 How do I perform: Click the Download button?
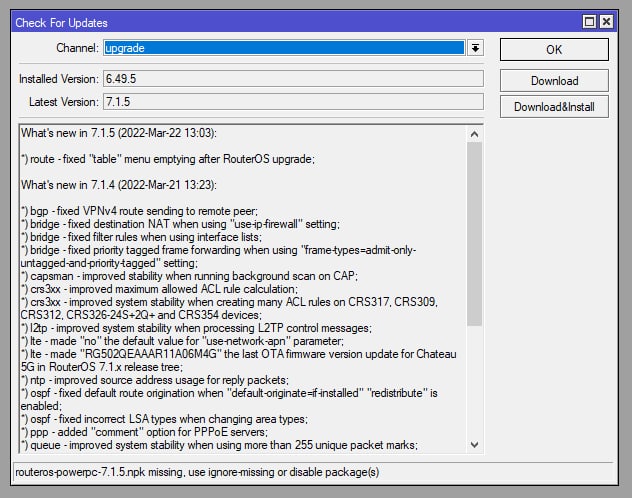(554, 81)
